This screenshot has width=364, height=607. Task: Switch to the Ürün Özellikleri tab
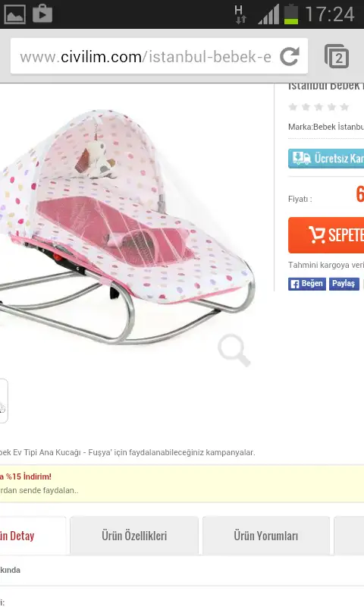134,536
